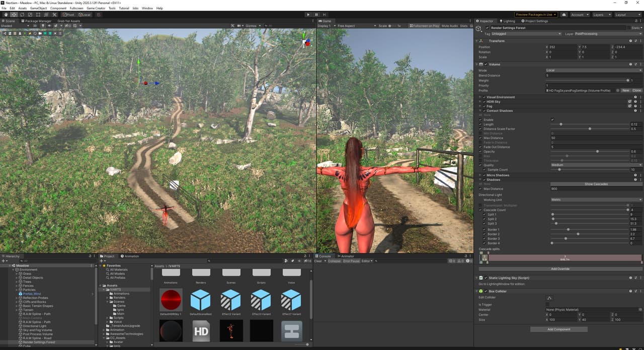Open the GameObject menu
This screenshot has height=350, width=644.
(x=39, y=8)
